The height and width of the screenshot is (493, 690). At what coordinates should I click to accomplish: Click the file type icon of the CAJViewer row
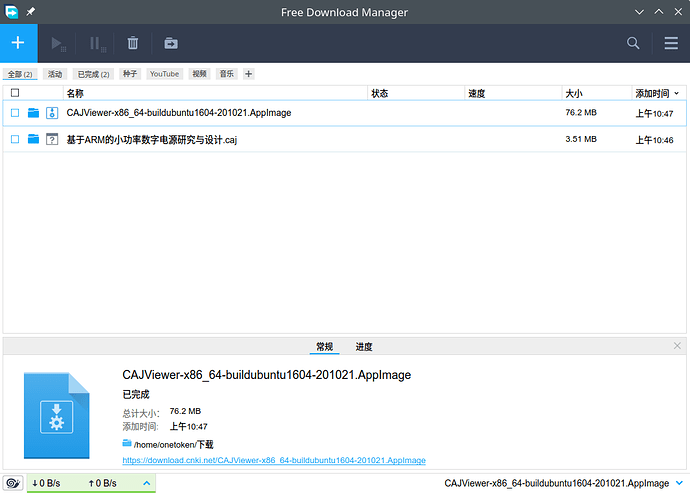click(x=52, y=113)
